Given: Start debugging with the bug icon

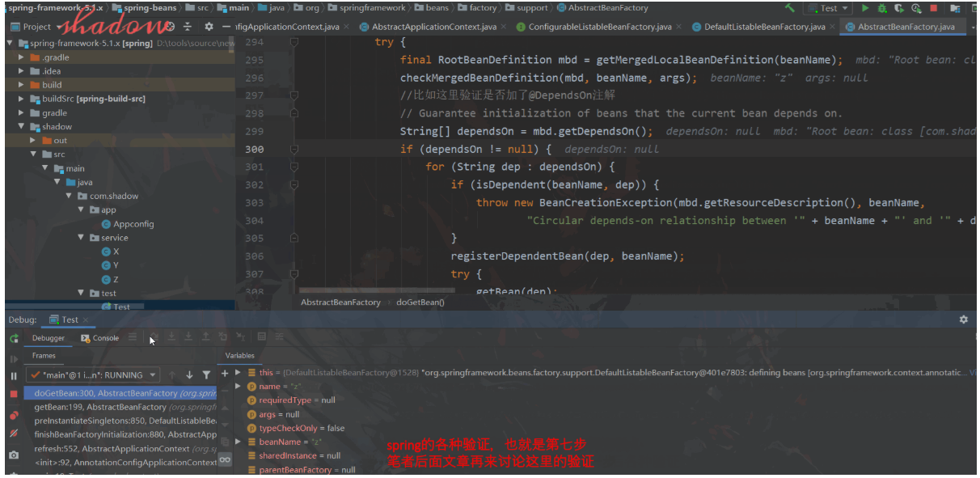Looking at the screenshot, I should pyautogui.click(x=881, y=8).
